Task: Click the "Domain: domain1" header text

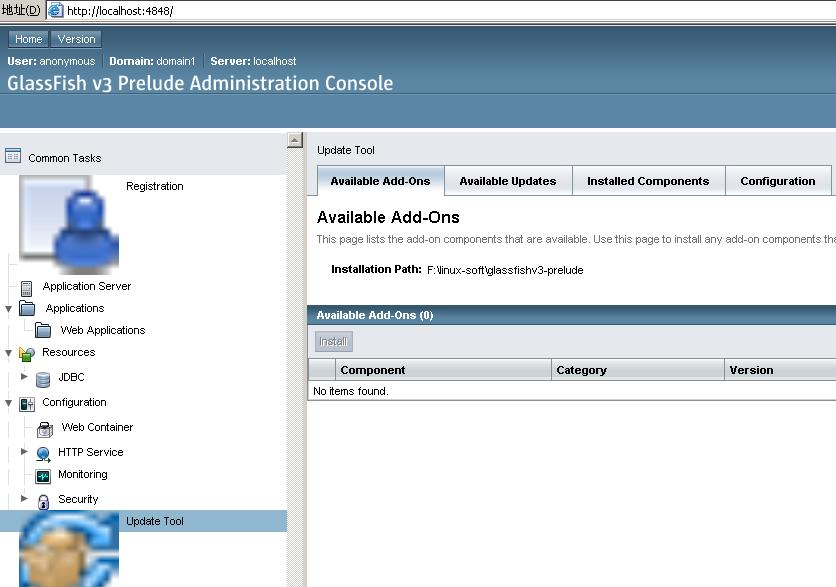Action: pos(152,61)
